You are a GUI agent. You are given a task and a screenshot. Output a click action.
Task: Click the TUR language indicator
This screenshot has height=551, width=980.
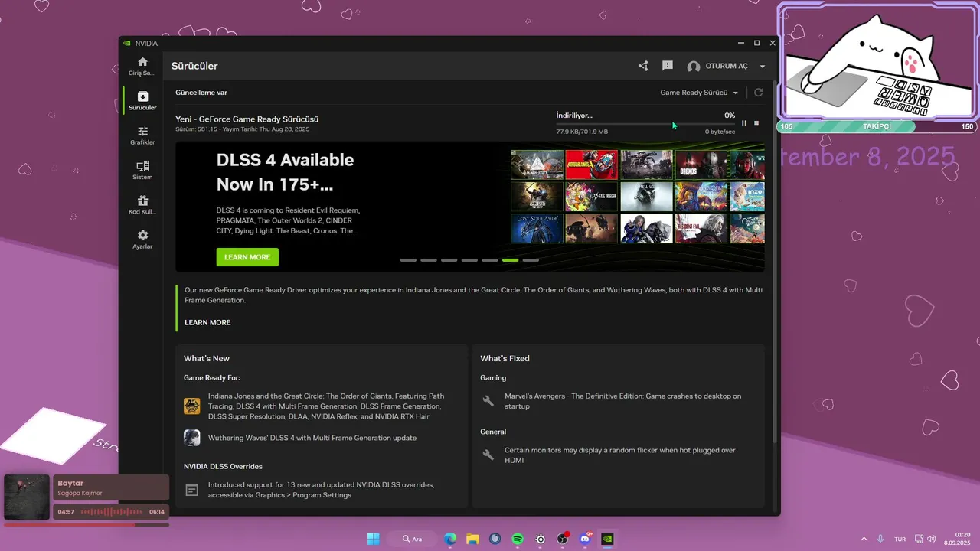coord(900,539)
